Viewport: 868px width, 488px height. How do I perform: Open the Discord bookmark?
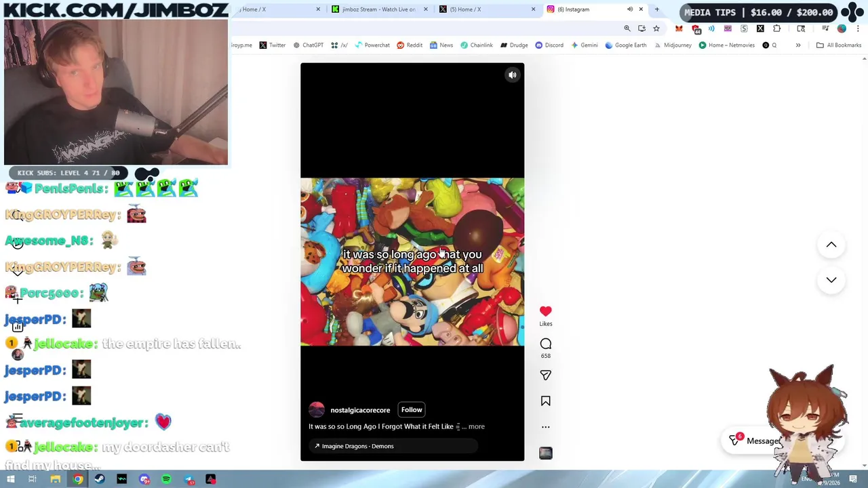(549, 45)
